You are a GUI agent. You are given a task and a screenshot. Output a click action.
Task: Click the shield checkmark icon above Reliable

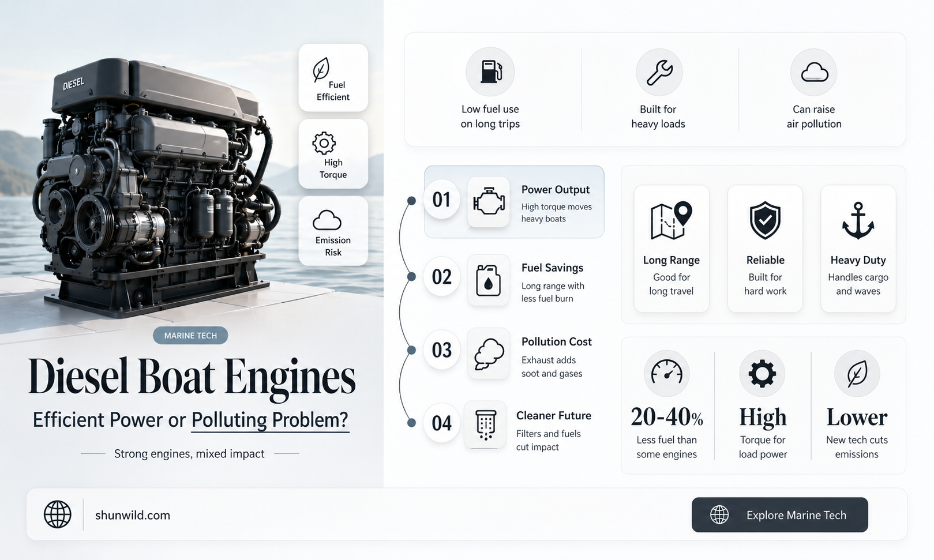tap(765, 220)
